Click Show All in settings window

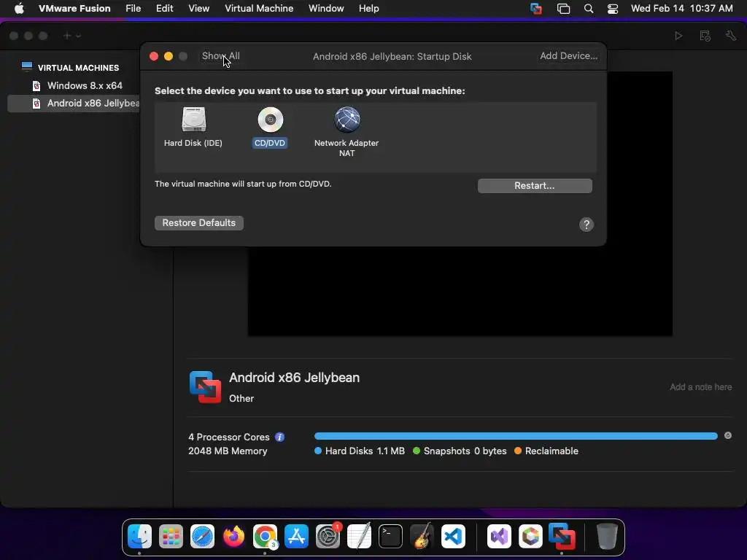[220, 55]
